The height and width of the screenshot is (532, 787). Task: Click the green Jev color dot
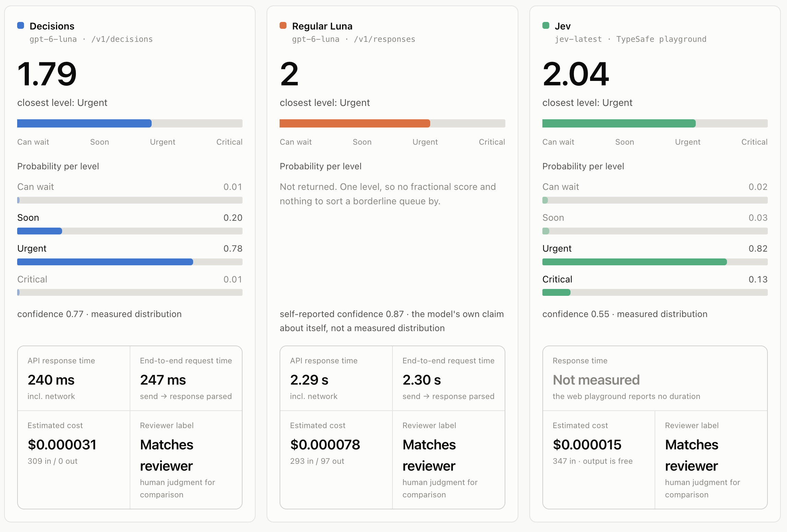tap(546, 25)
